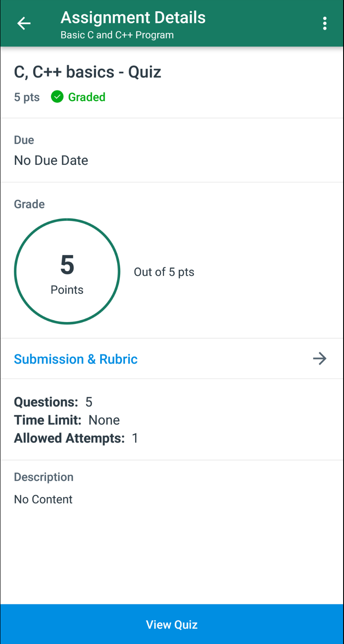This screenshot has width=344, height=644.
Task: Click the quiz title C, C++ basics - Quiz
Action: pyautogui.click(x=88, y=72)
